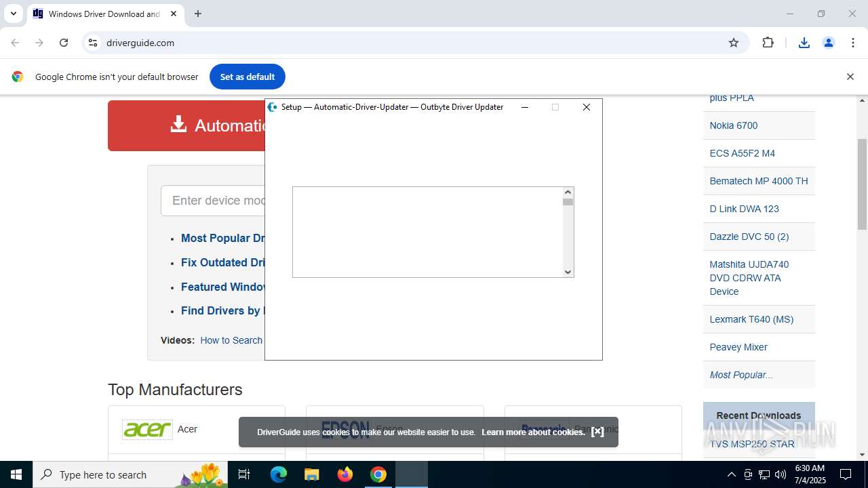Click the Enter device model search field
Screen dimensions: 868x488
pyautogui.click(x=213, y=201)
